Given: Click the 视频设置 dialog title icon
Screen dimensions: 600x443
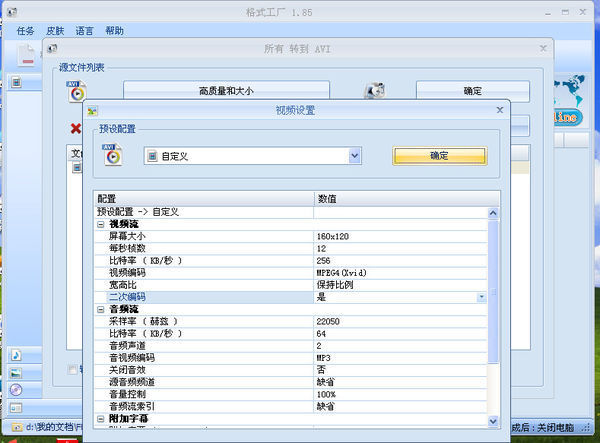Looking at the screenshot, I should click(x=92, y=111).
